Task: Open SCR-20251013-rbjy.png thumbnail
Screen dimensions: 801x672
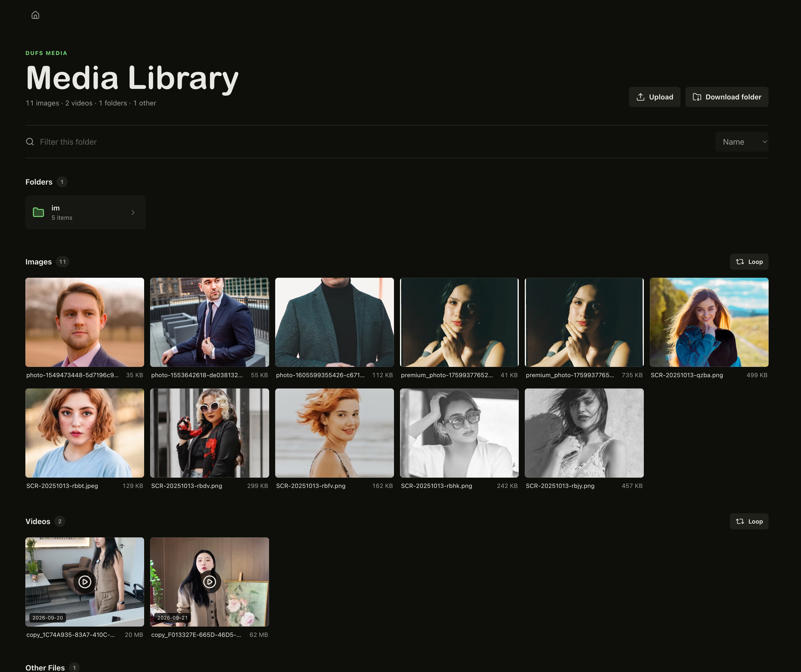Action: click(x=584, y=433)
